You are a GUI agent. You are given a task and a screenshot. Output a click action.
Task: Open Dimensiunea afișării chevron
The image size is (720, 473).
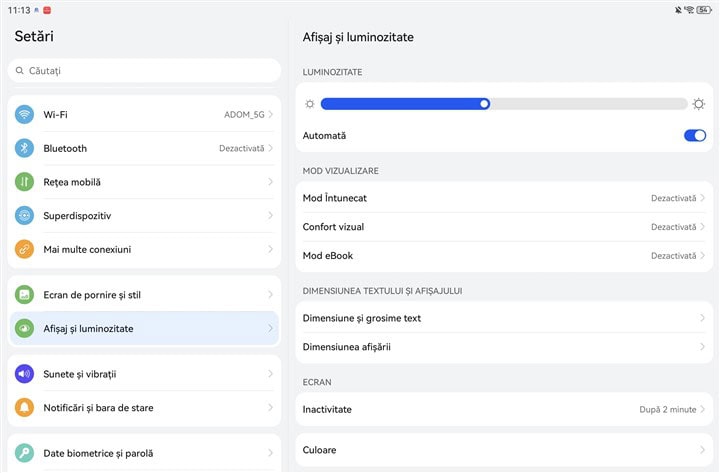(x=702, y=347)
